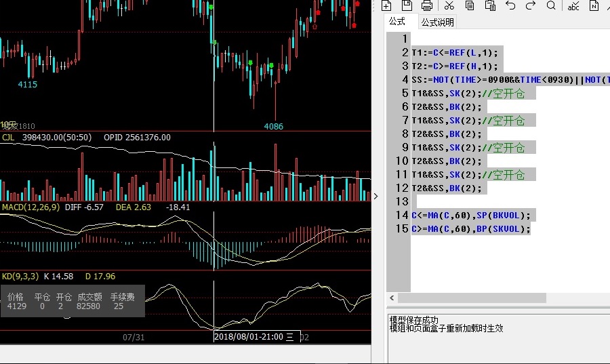Click the KD(9,3,3) indicator label

pyautogui.click(x=18, y=276)
